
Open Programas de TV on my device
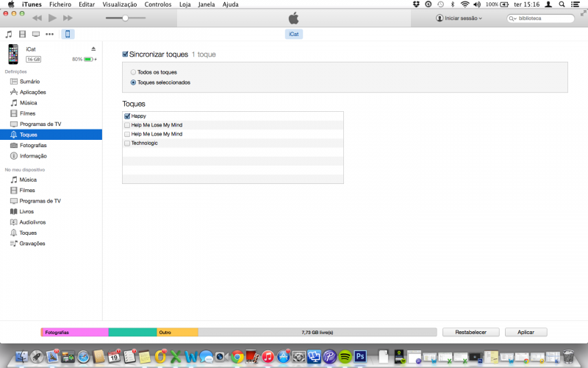(40, 201)
